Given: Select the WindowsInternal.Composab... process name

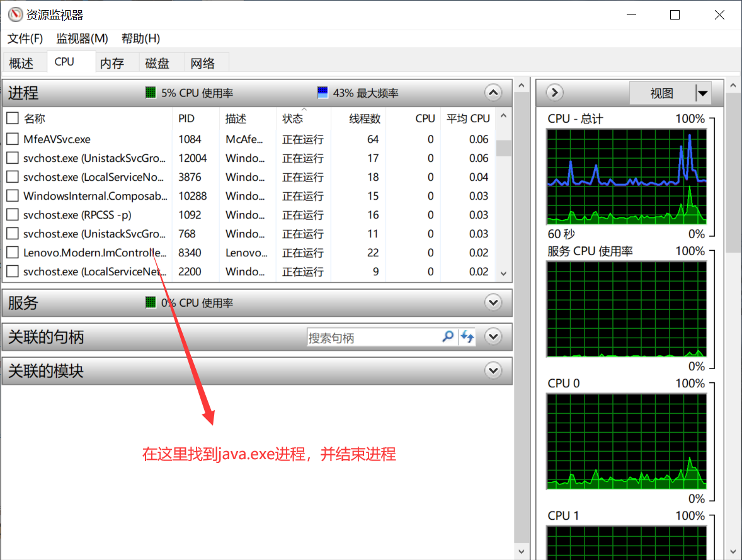Looking at the screenshot, I should 95,196.
